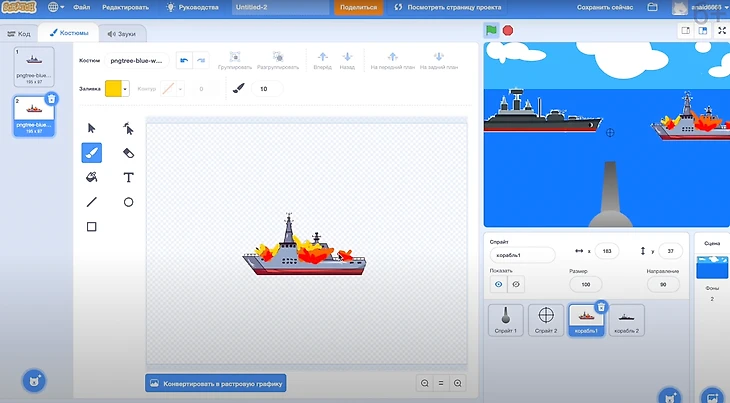Image resolution: width=730 pixels, height=403 pixels.
Task: Click the yellow fill color swatch
Action: [113, 88]
